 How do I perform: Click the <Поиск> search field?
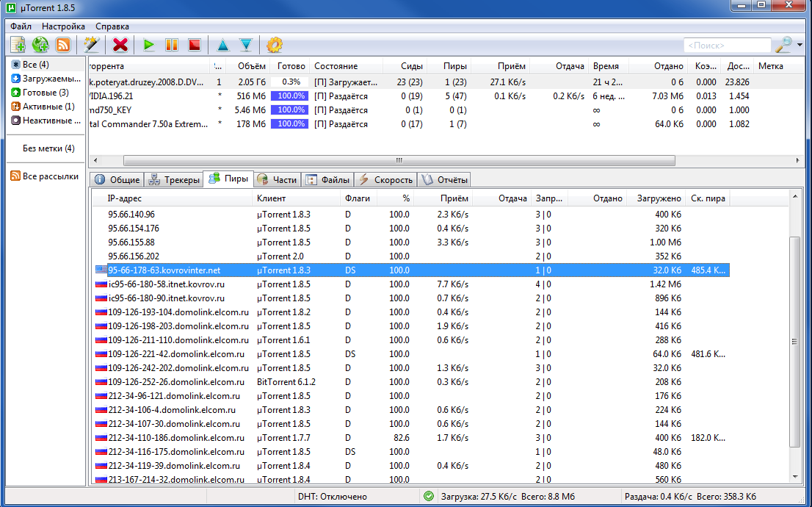(x=726, y=46)
